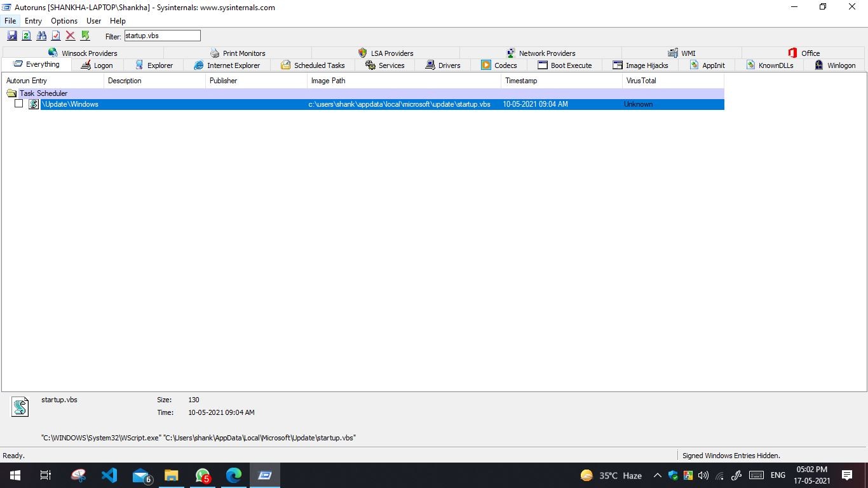The height and width of the screenshot is (488, 868).
Task: Click the checkmark document icon on the toolbar
Action: pos(55,36)
